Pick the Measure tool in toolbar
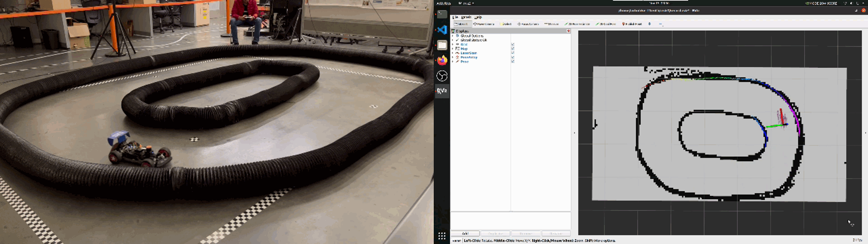The image size is (868, 244). tap(551, 24)
